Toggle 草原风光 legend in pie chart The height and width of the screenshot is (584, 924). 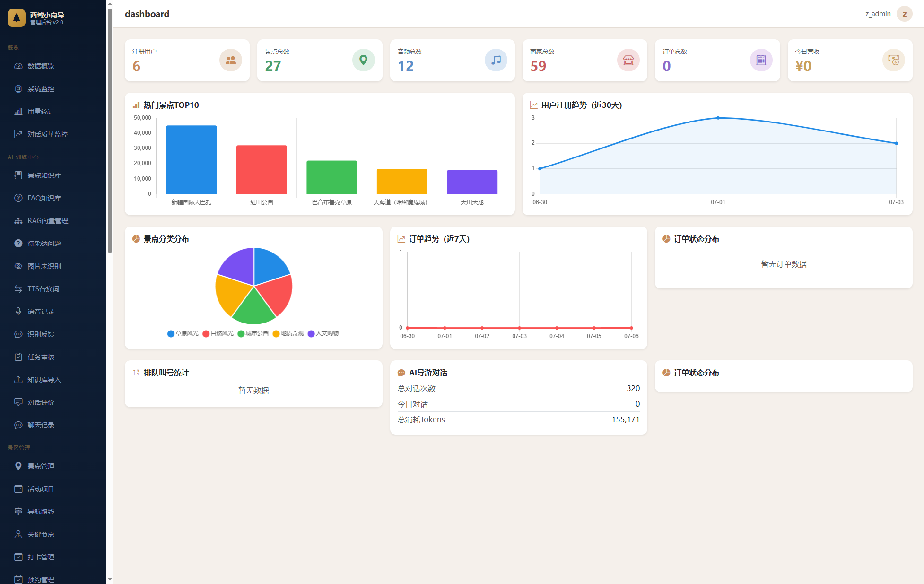pyautogui.click(x=183, y=333)
